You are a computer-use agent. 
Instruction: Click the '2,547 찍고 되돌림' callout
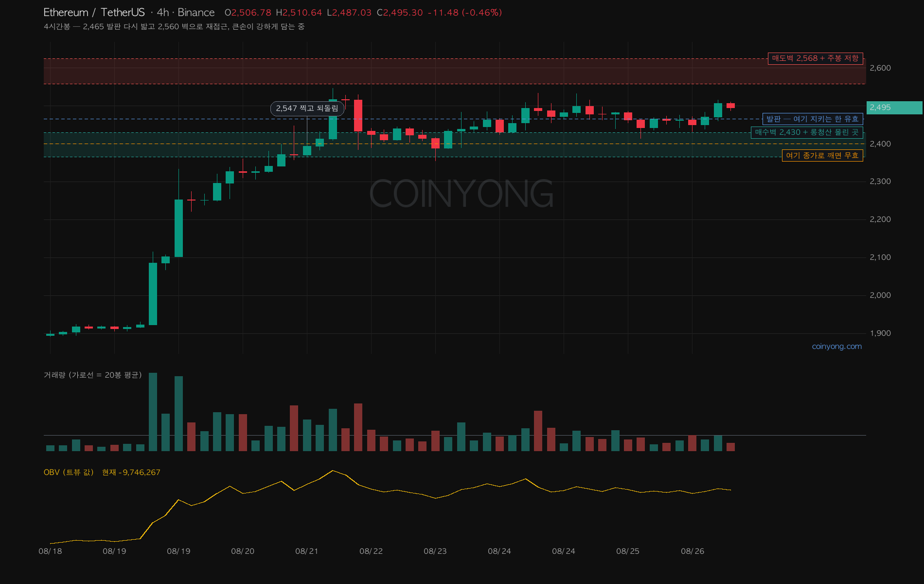coord(307,109)
